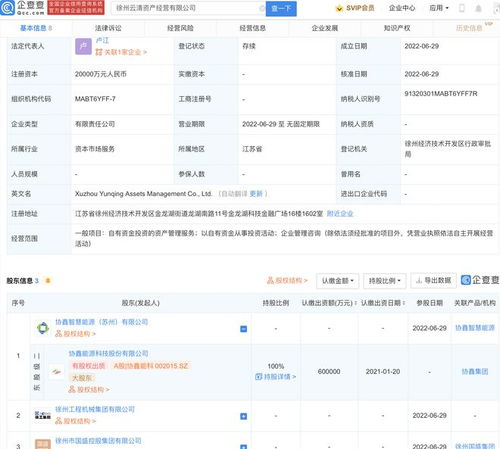500x449 pixels.
Task: Open 股权结构 link above the shareholder table
Action: (x=287, y=281)
